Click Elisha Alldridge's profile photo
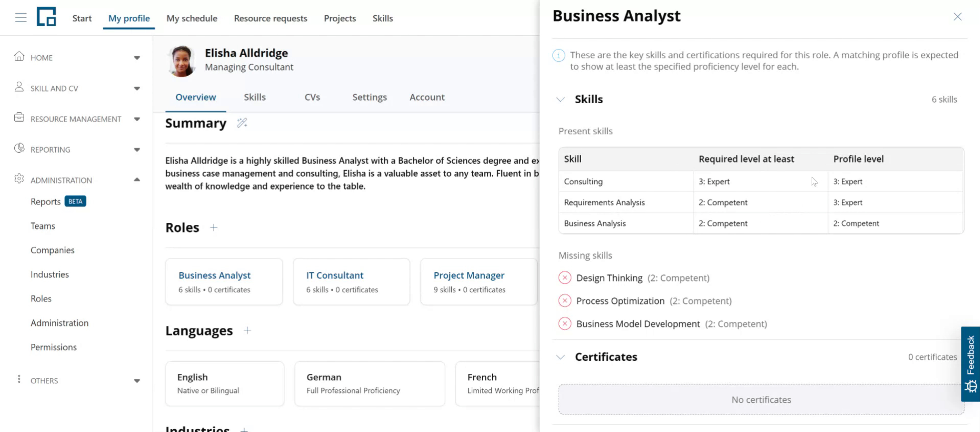This screenshot has width=980, height=432. pyautogui.click(x=182, y=61)
